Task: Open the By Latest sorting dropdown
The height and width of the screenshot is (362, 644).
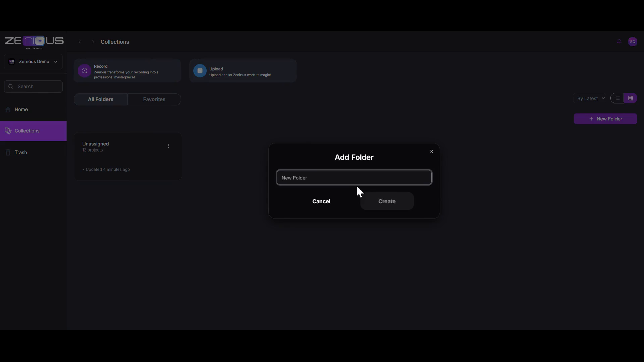Action: [x=589, y=98]
